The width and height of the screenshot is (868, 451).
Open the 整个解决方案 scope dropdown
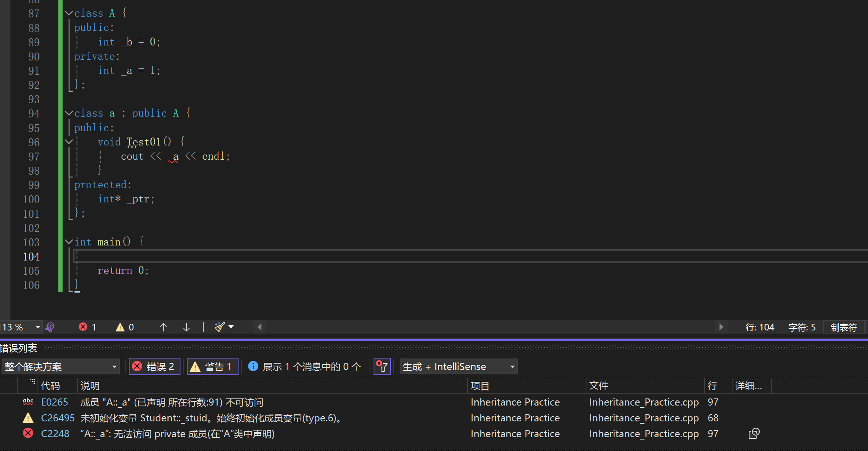[60, 366]
